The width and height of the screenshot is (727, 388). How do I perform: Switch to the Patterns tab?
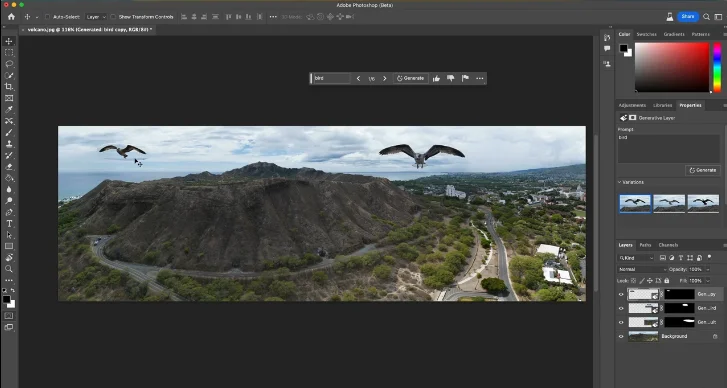tap(701, 34)
